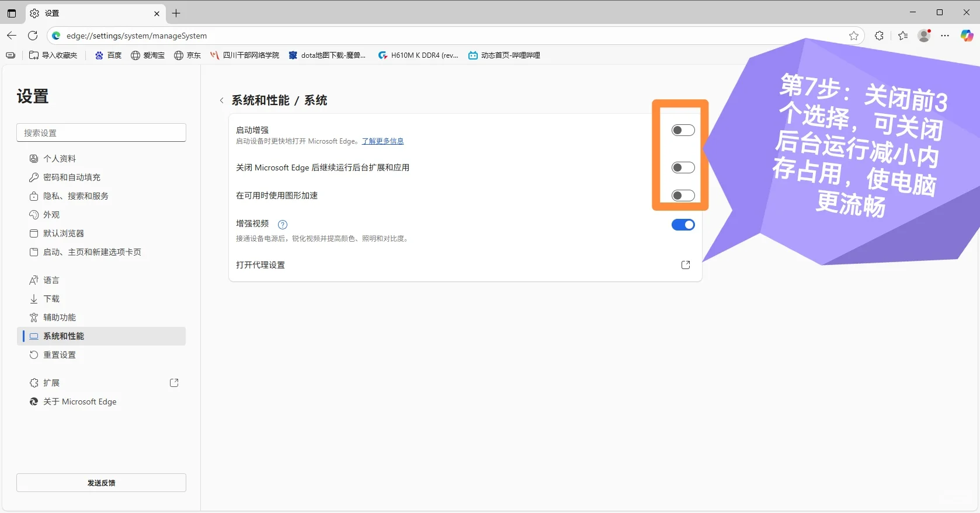This screenshot has width=980, height=513.
Task: Open the dota地图下载 bookmark
Action: (x=327, y=55)
